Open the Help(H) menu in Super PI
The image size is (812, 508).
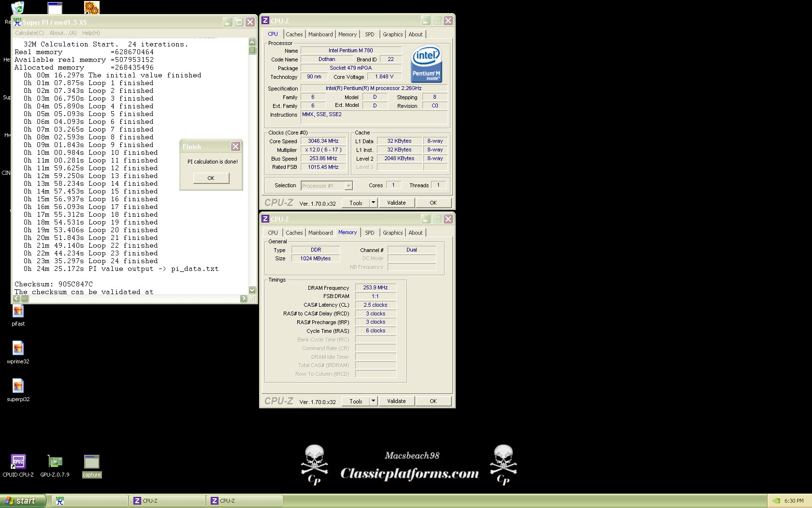tap(91, 33)
